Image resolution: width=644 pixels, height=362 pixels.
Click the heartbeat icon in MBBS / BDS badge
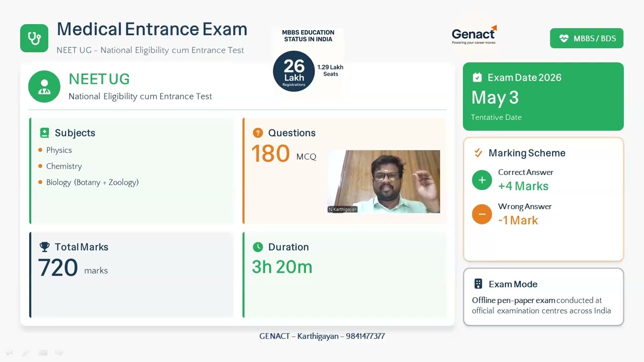click(563, 38)
